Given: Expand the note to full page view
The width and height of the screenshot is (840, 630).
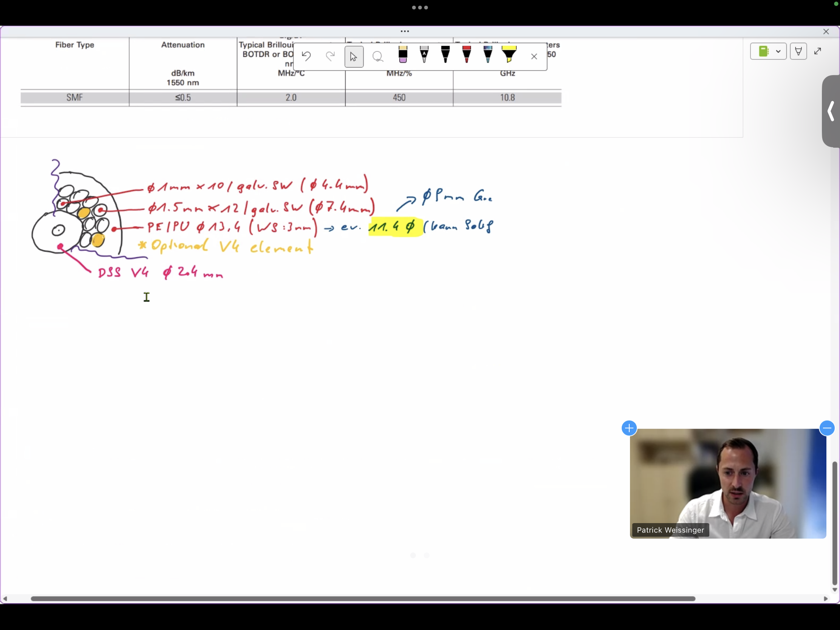Looking at the screenshot, I should [818, 51].
